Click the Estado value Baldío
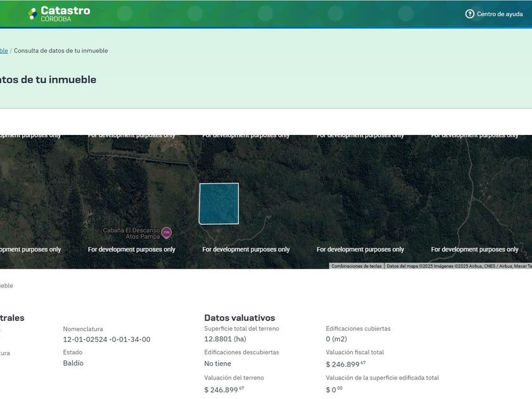532x399 pixels. pos(73,363)
